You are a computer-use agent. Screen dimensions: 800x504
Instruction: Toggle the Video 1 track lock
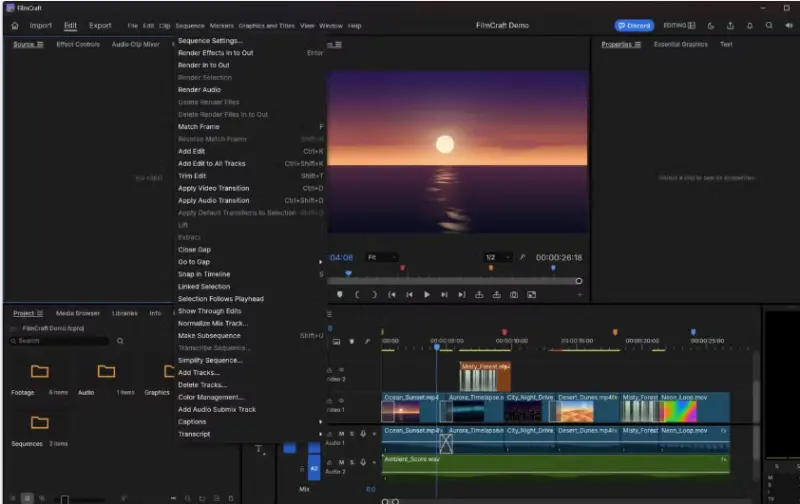pos(330,400)
